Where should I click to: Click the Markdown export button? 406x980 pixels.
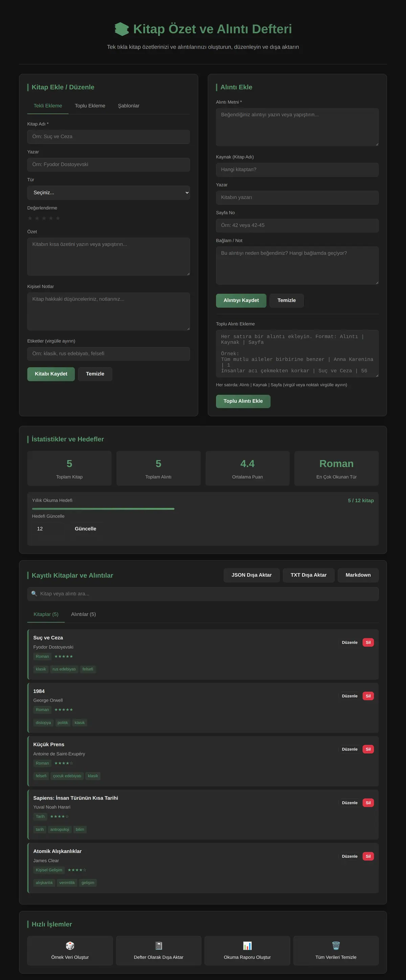(x=358, y=575)
